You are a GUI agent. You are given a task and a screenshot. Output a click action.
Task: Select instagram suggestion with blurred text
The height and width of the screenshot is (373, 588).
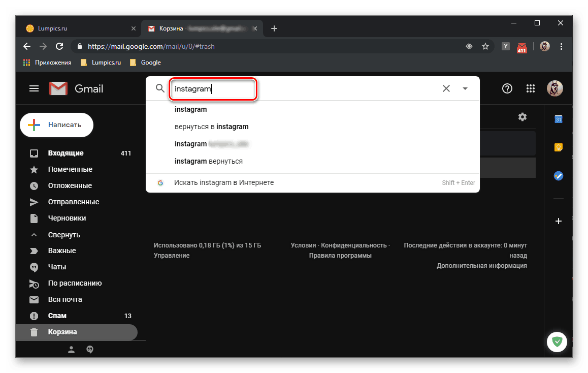(313, 144)
